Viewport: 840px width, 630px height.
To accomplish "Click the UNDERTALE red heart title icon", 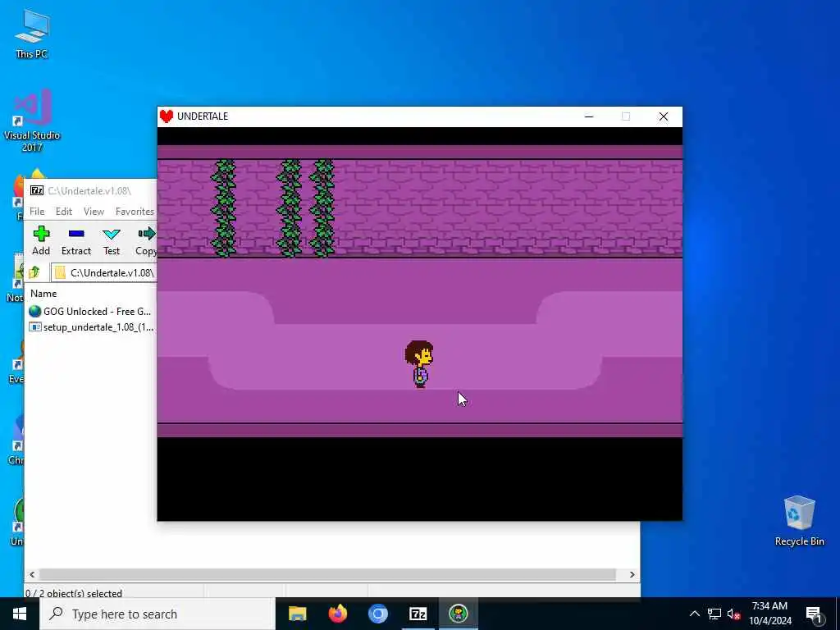I will tap(167, 116).
